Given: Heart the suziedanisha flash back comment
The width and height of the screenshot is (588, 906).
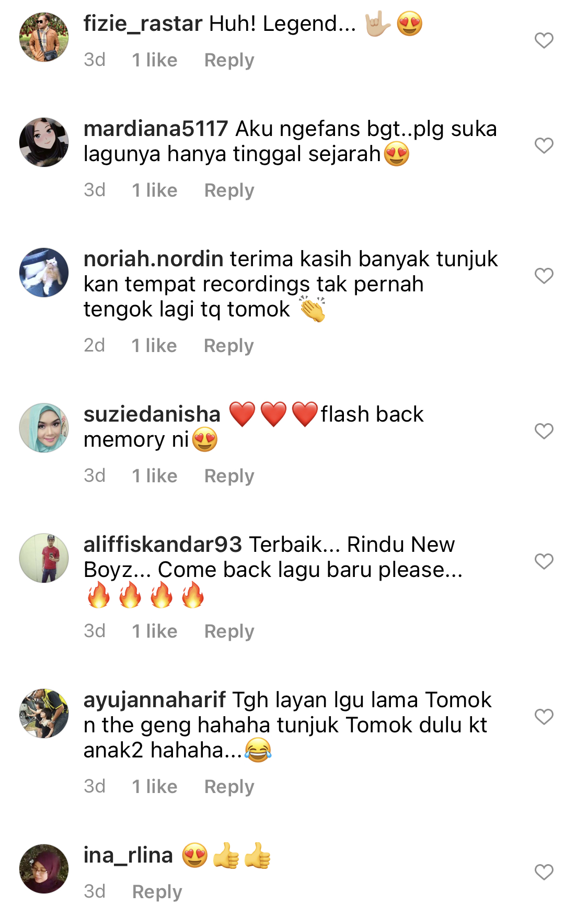Looking at the screenshot, I should coord(544,431).
